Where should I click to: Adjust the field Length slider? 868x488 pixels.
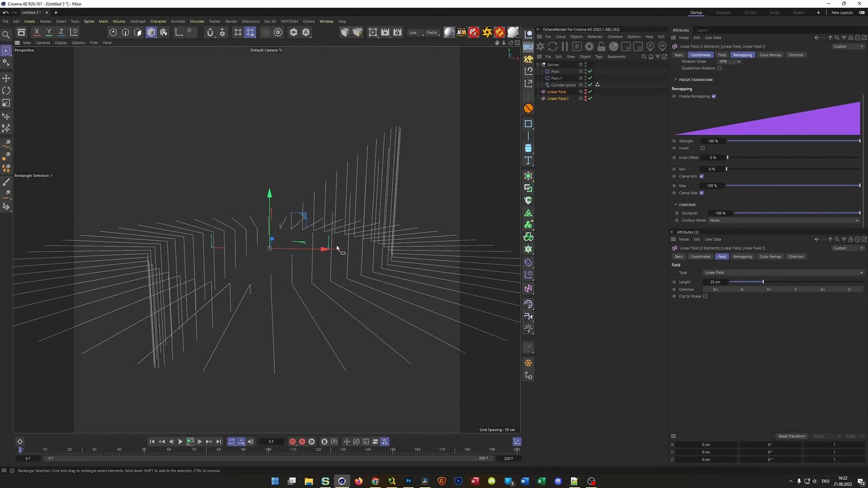(796, 282)
